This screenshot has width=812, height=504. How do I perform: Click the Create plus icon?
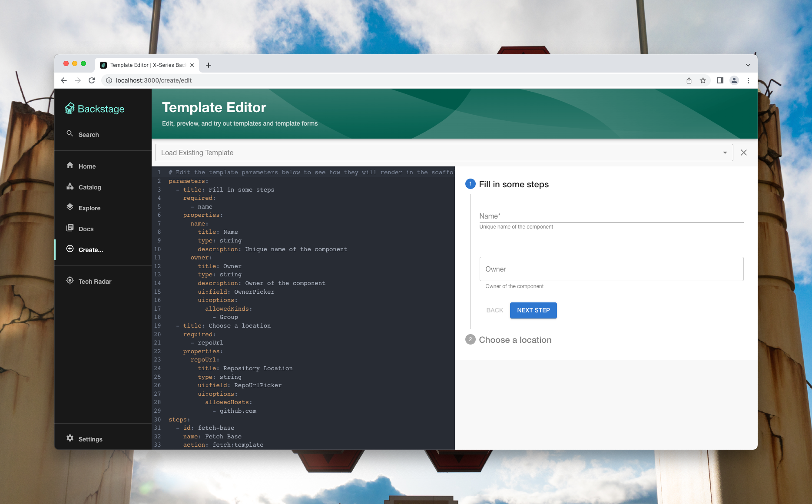click(x=70, y=249)
